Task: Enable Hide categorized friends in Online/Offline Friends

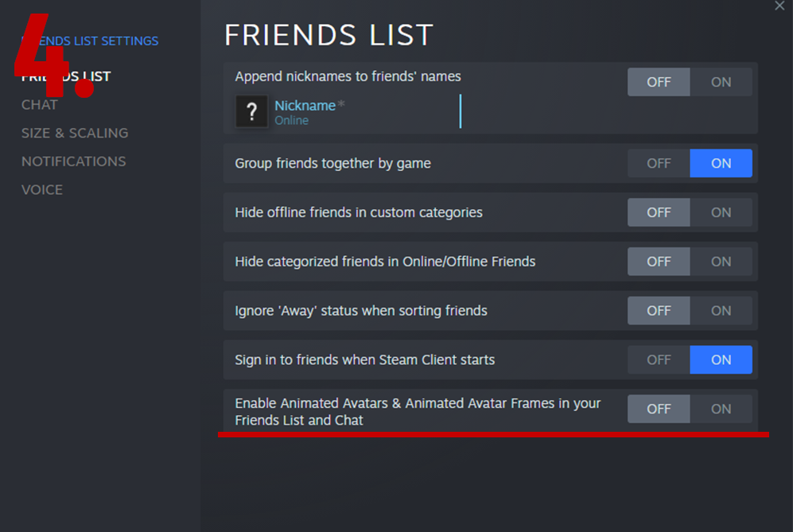Action: (721, 262)
